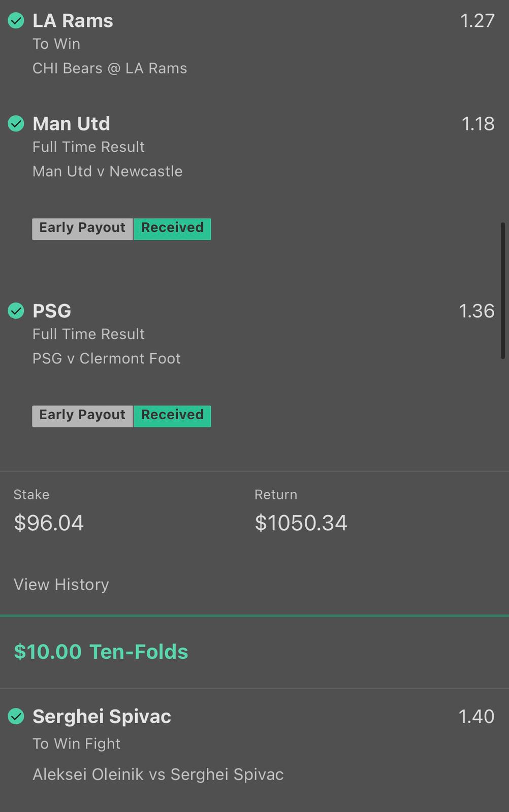Select the Early Payout badge under PSG
This screenshot has height=812, width=509.
point(82,416)
